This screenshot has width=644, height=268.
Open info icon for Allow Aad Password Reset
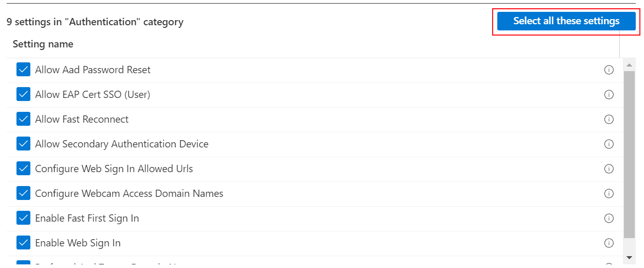coord(609,70)
